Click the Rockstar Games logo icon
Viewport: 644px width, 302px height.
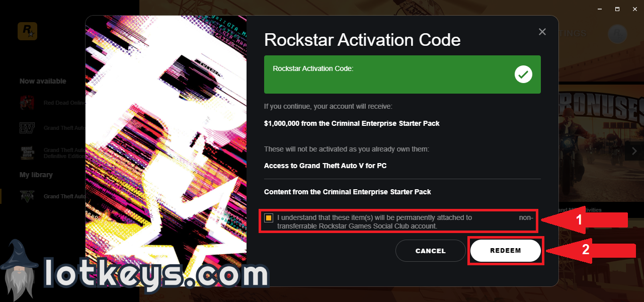click(27, 32)
